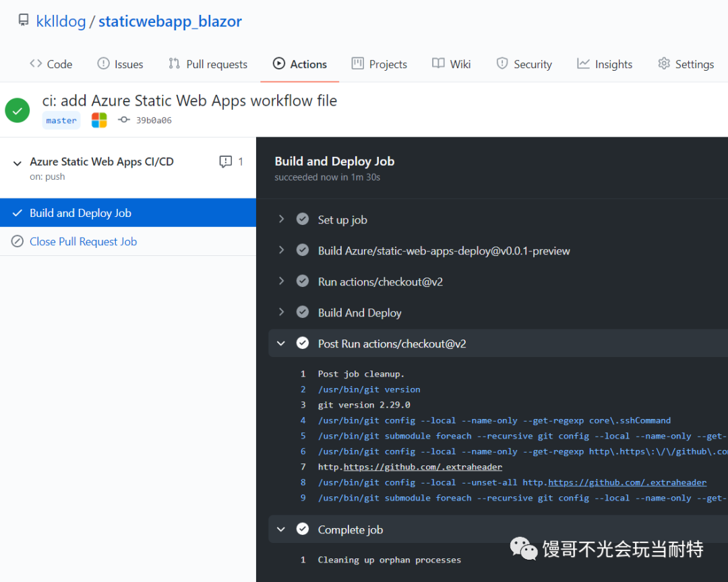Click the green success check icon

pos(17,110)
